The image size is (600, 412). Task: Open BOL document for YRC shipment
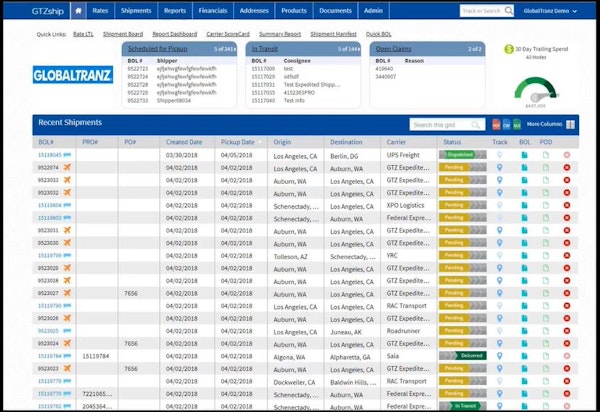click(524, 255)
